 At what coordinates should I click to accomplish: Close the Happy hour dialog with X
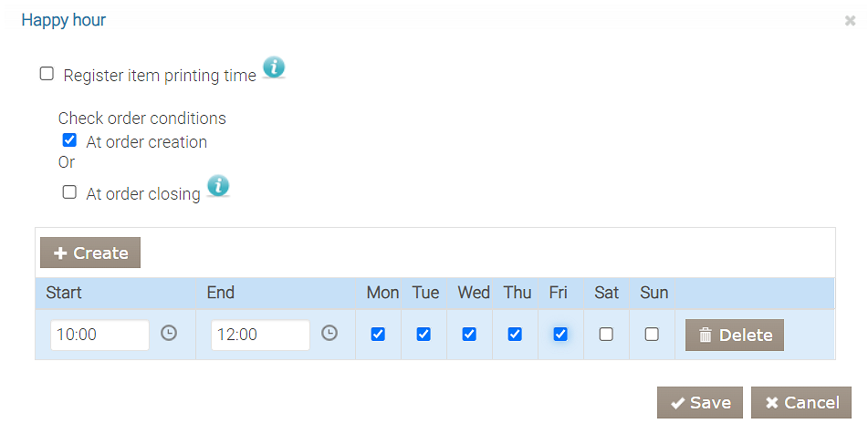[850, 21]
